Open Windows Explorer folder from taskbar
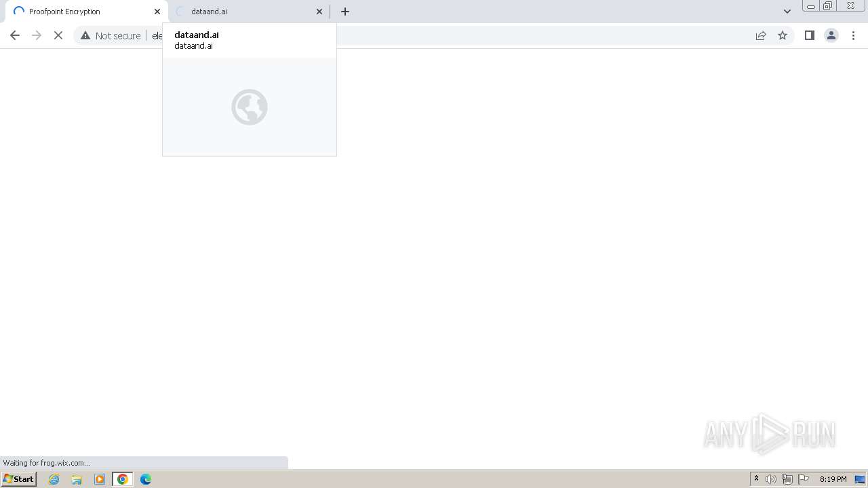This screenshot has width=868, height=488. [x=77, y=479]
